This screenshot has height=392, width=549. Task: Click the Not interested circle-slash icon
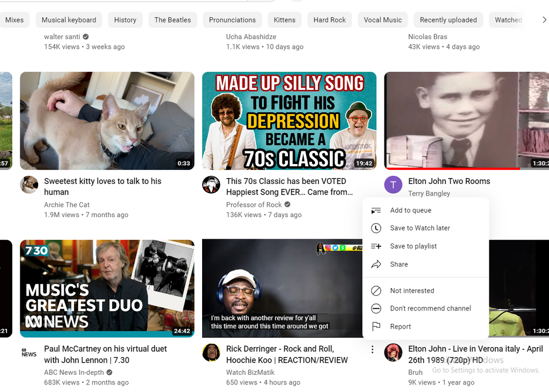(376, 291)
